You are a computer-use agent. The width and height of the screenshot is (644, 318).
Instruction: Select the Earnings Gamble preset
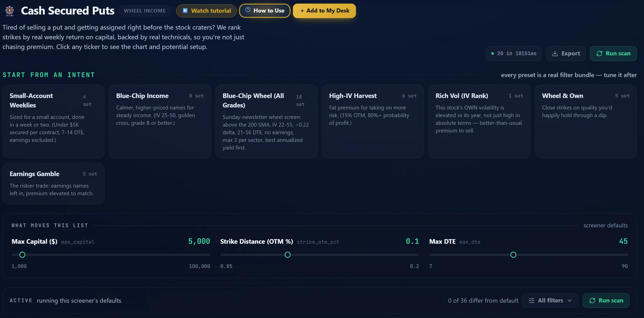click(53, 183)
